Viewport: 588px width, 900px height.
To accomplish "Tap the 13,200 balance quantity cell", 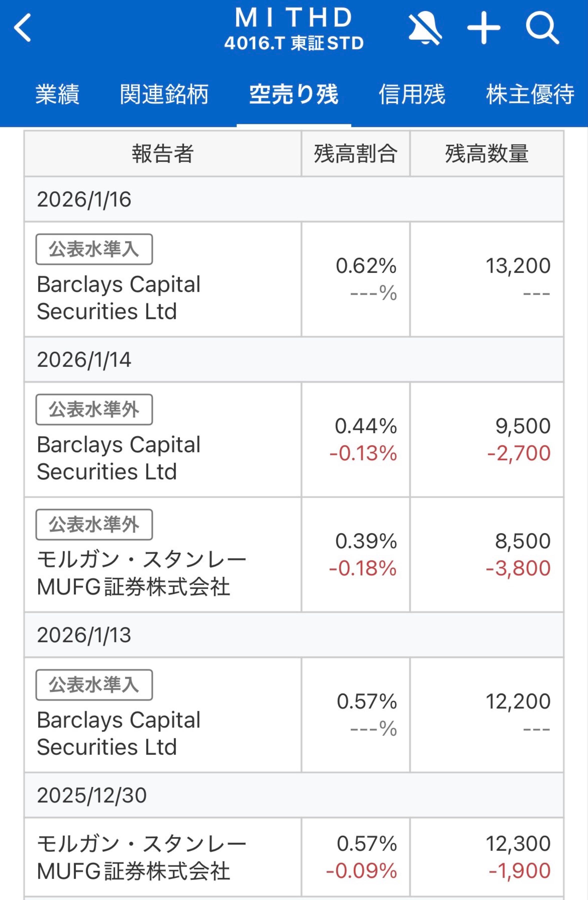I will click(518, 265).
